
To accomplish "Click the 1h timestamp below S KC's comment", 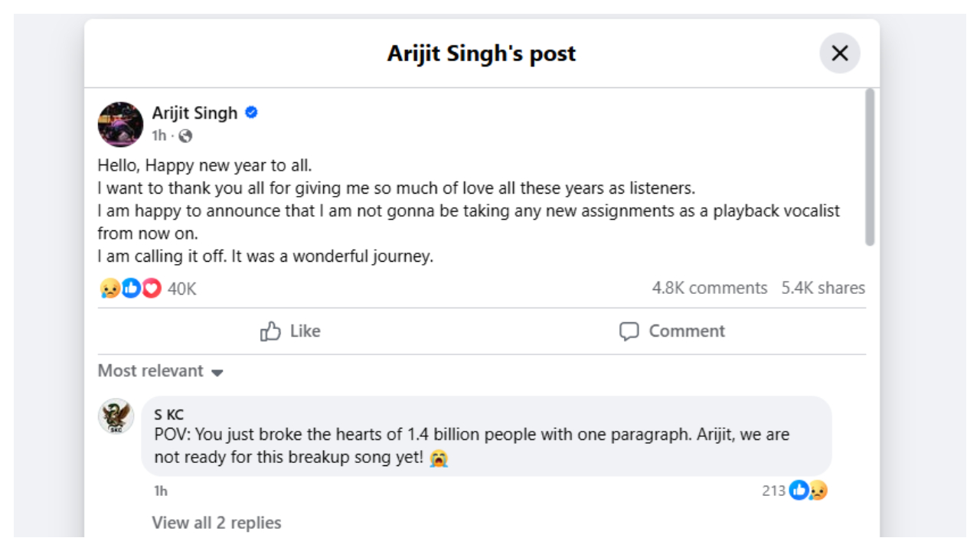I will click(x=160, y=491).
